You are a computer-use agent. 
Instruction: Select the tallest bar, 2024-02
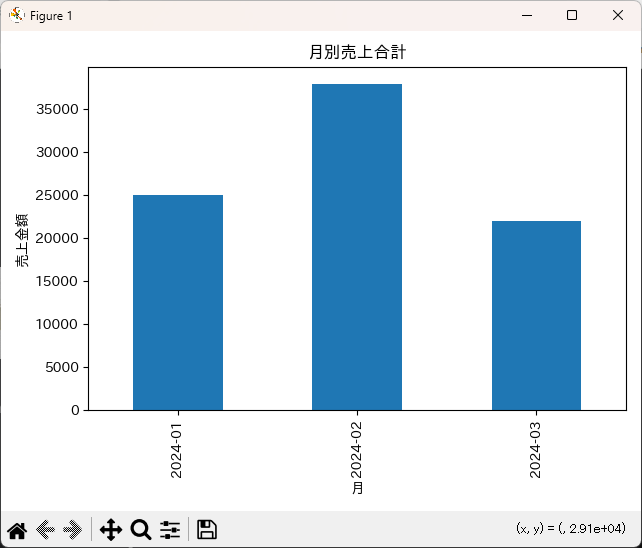pyautogui.click(x=357, y=247)
